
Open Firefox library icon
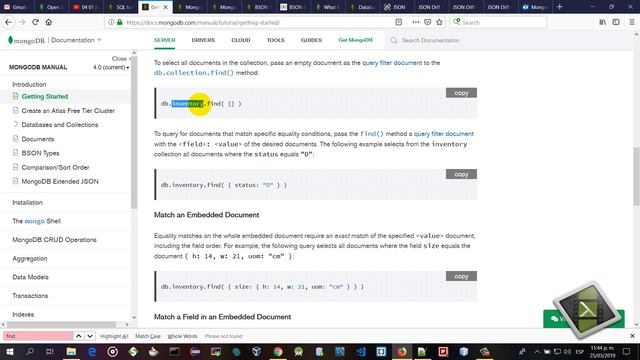click(x=602, y=22)
